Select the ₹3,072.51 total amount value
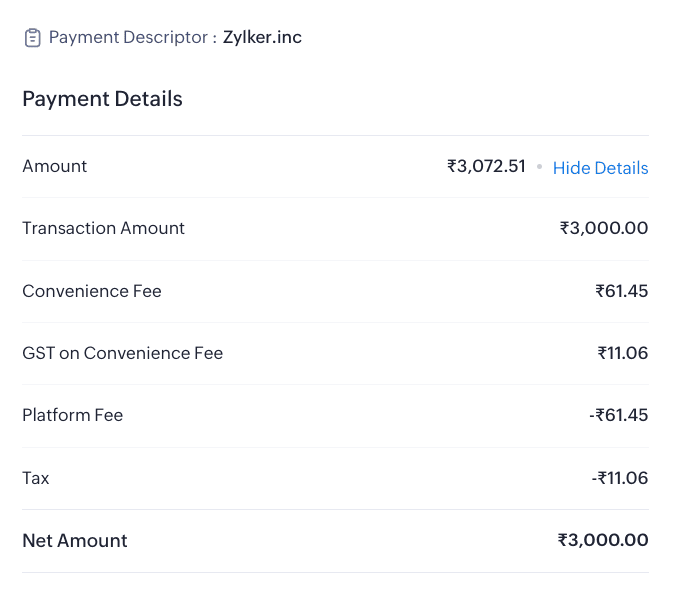Viewport: 694px width, 598px height. [x=486, y=166]
